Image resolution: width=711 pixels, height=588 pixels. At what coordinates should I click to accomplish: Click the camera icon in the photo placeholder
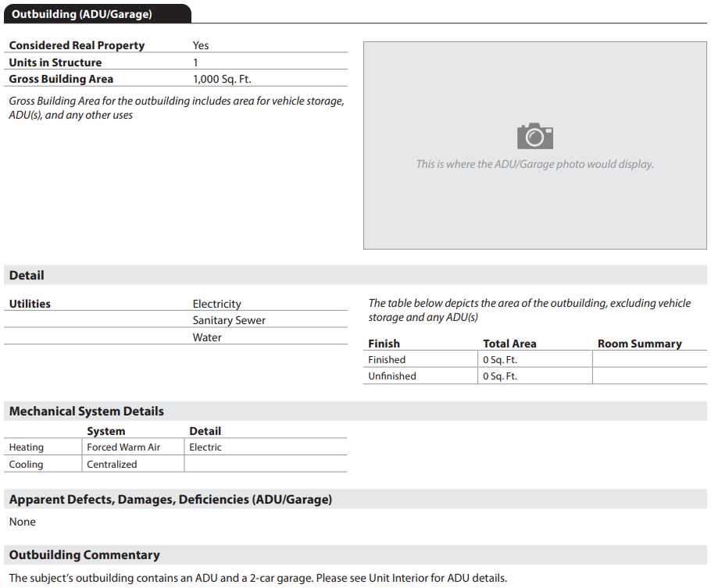click(535, 136)
